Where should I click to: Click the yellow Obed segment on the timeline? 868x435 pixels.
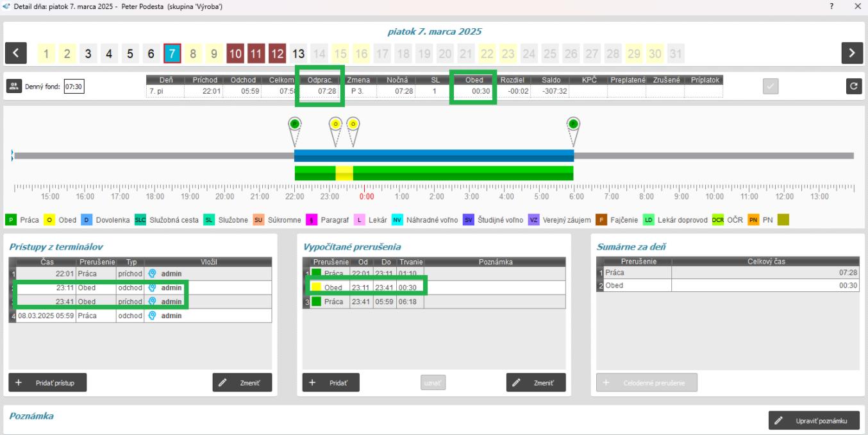pyautogui.click(x=344, y=173)
